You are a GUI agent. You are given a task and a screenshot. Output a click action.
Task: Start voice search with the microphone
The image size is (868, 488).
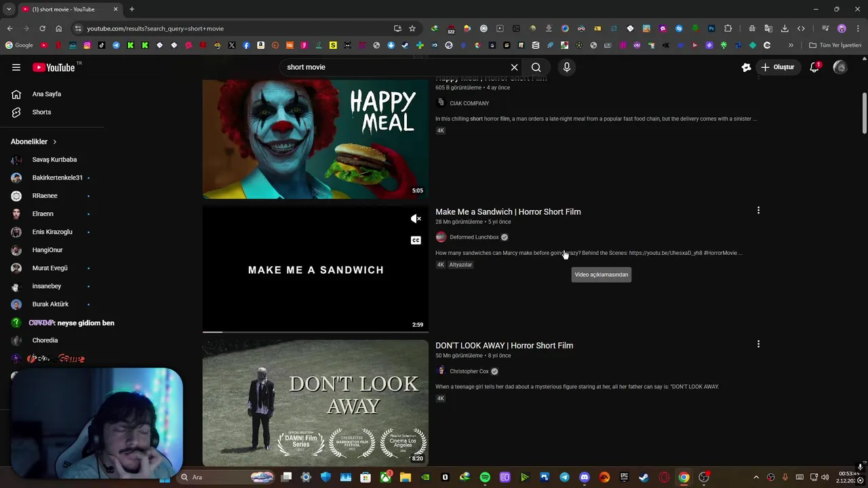[x=567, y=67]
